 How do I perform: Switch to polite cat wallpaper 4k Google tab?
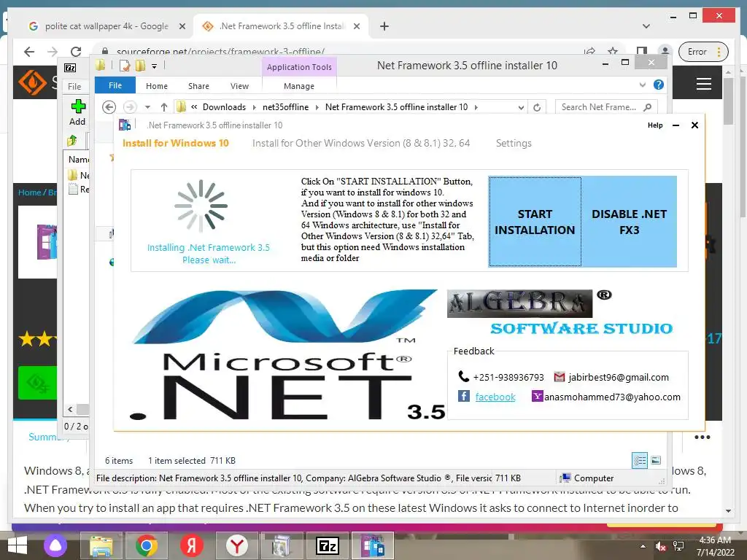(x=106, y=26)
